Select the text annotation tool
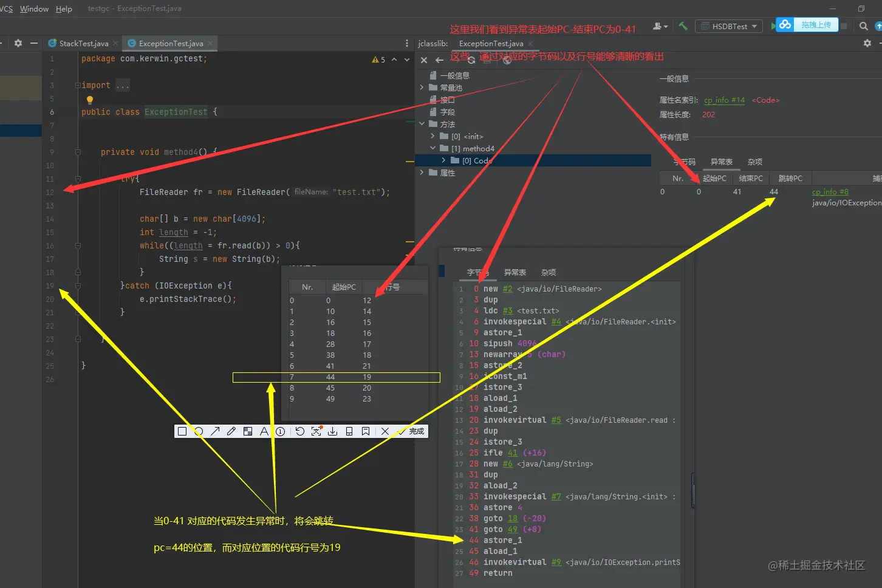This screenshot has height=588, width=882. [264, 431]
